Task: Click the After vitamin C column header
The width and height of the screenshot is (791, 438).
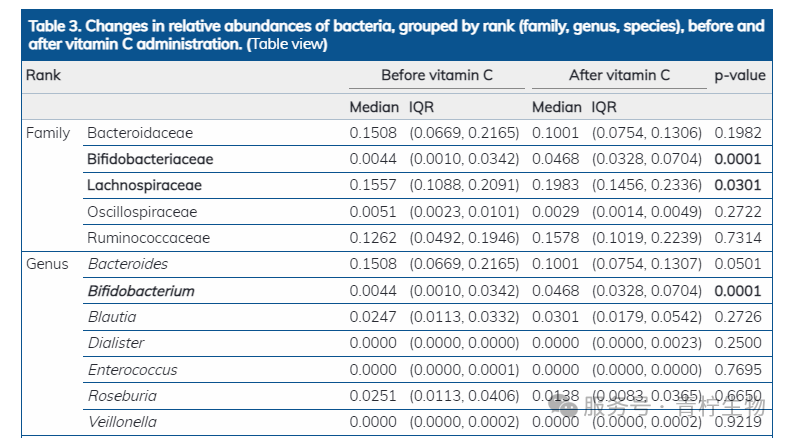Action: 619,75
